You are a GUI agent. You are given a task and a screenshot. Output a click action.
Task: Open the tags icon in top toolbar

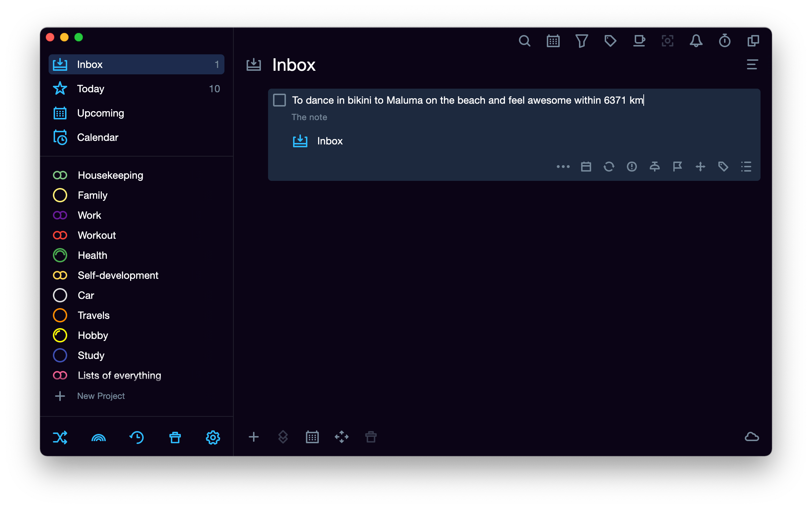[x=610, y=41]
